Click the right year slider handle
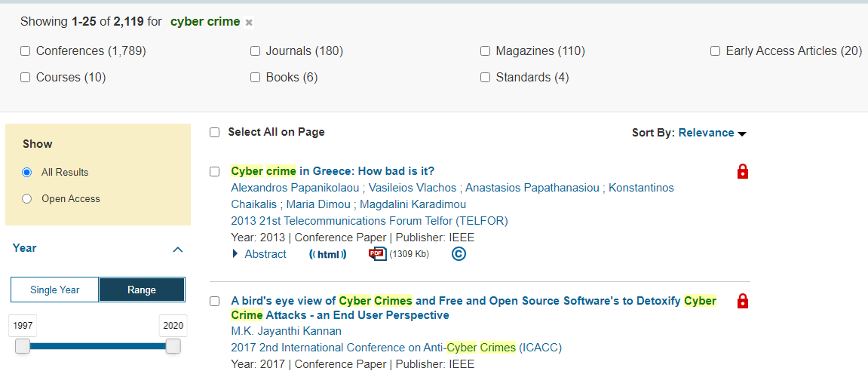This screenshot has width=868, height=374. click(173, 346)
